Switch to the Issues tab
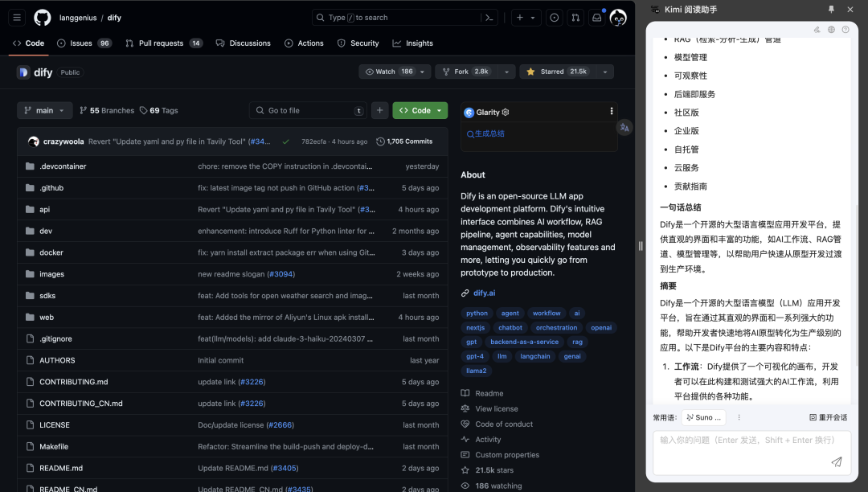Image resolution: width=868 pixels, height=492 pixels. 84,43
